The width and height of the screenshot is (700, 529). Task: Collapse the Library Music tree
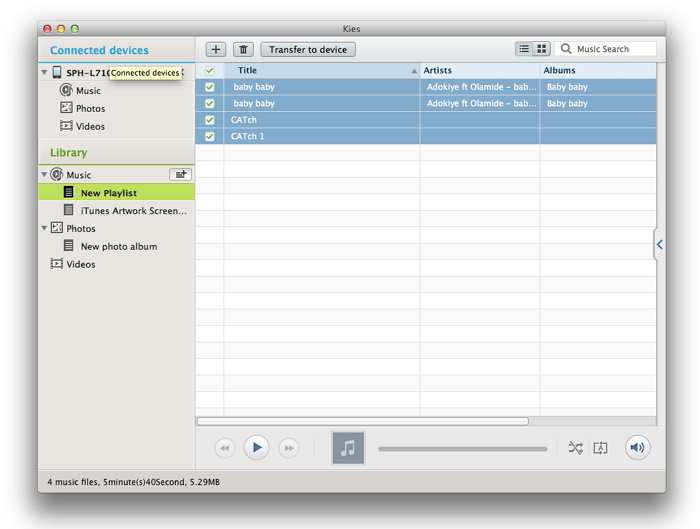point(44,175)
